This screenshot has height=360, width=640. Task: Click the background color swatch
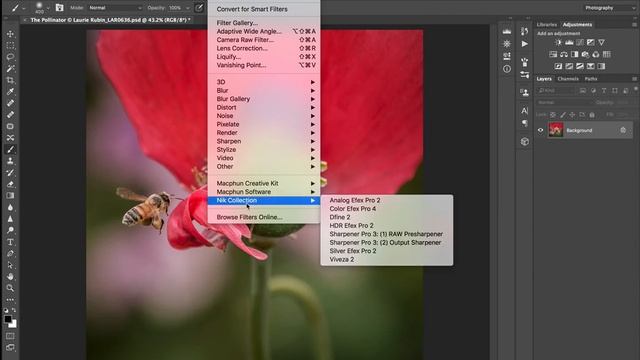point(13,324)
